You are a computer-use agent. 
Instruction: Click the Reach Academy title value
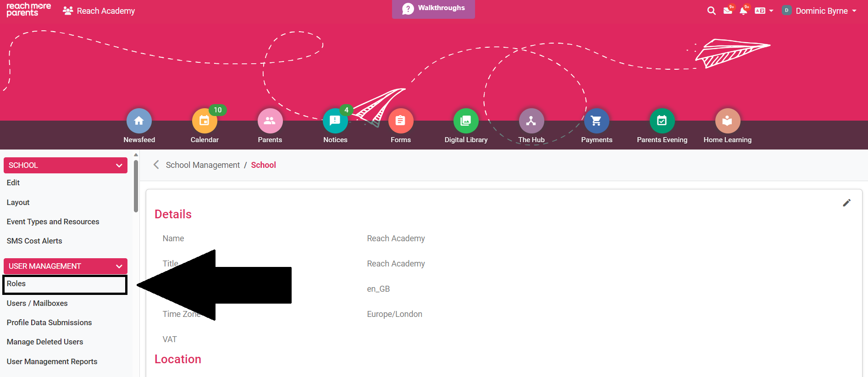coord(396,264)
